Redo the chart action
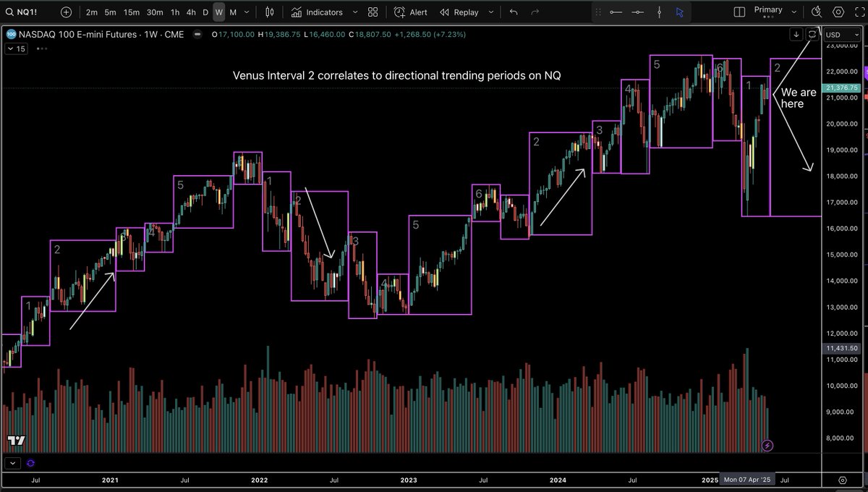The width and height of the screenshot is (868, 492). pyautogui.click(x=535, y=12)
